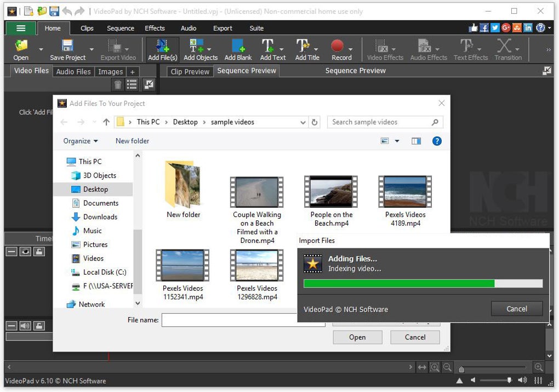Click the Save Project icon
Screen dimensions: 559x392
point(67,46)
